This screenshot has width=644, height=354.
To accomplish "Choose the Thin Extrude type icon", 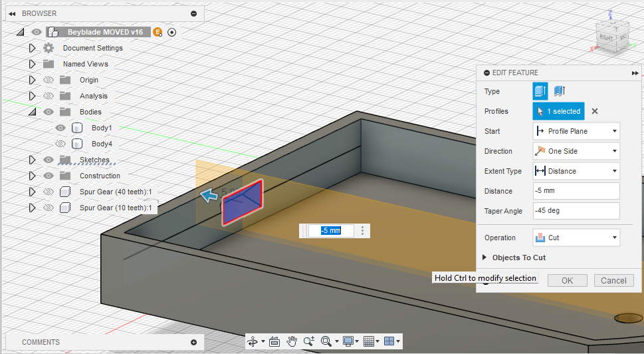I will (x=560, y=91).
